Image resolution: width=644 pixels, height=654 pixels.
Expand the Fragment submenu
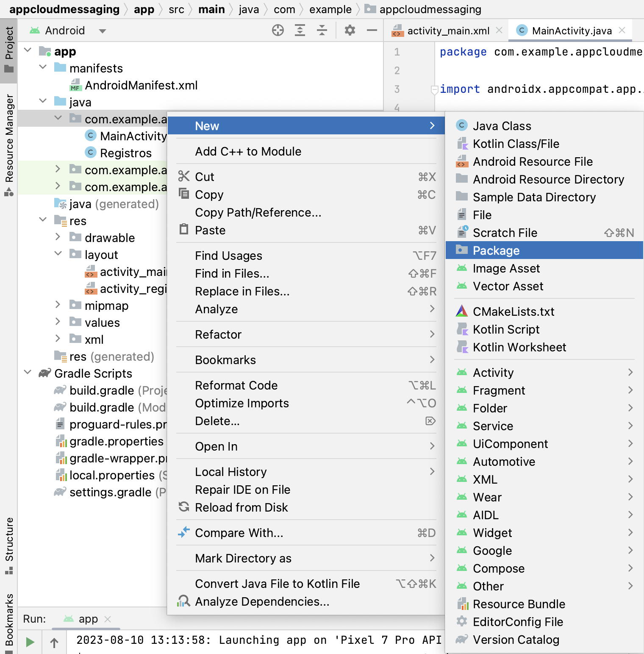click(544, 390)
